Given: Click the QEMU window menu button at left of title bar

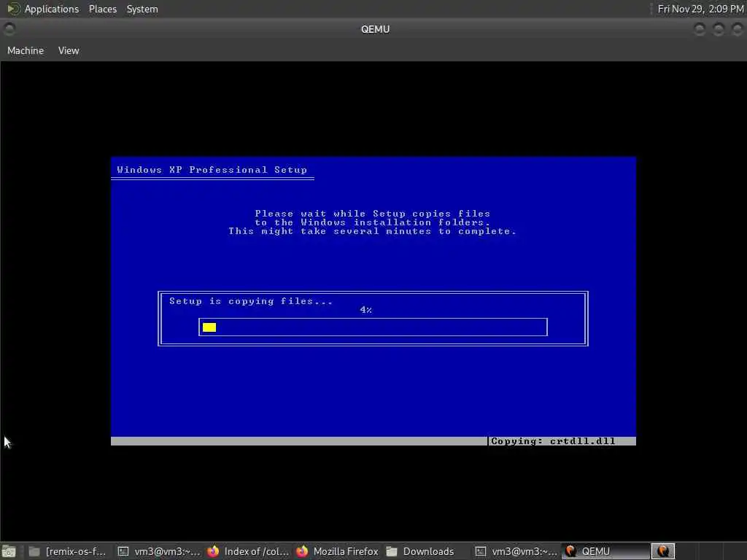Looking at the screenshot, I should click(x=9, y=29).
